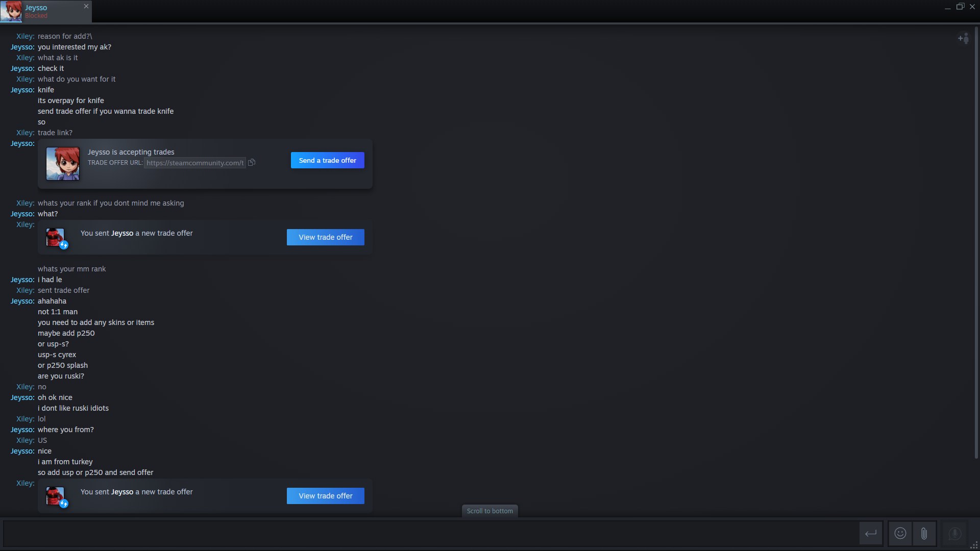Click Jeysso's avatar in trade card

(x=63, y=164)
